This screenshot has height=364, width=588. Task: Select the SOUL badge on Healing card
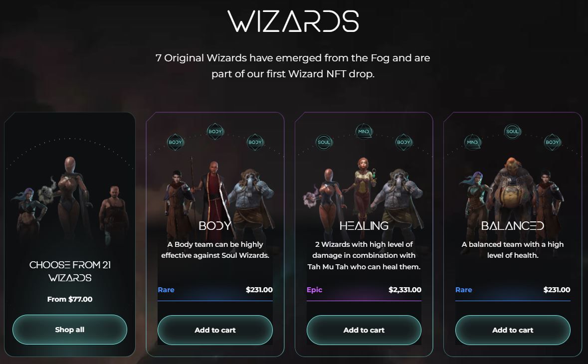324,142
